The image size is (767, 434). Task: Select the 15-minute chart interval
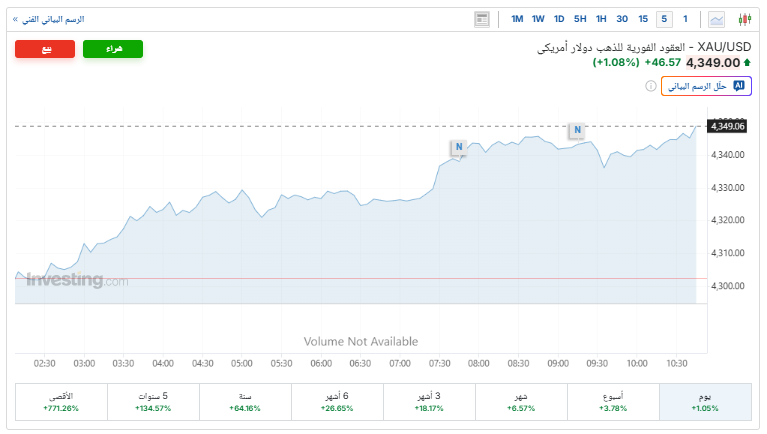point(643,19)
